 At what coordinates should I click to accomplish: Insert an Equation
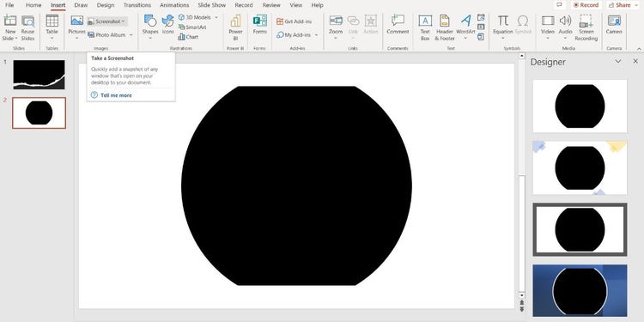pyautogui.click(x=503, y=27)
